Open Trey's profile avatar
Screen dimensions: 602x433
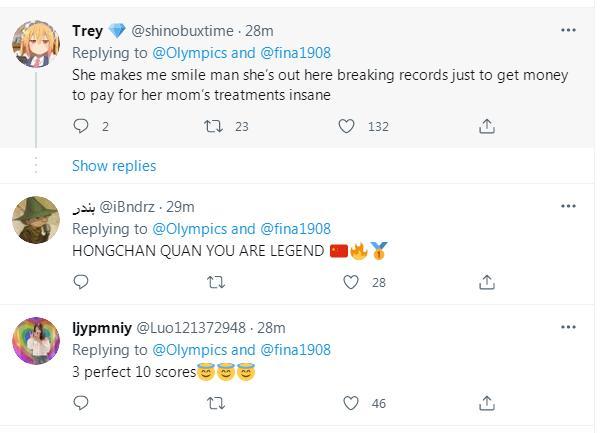point(36,43)
